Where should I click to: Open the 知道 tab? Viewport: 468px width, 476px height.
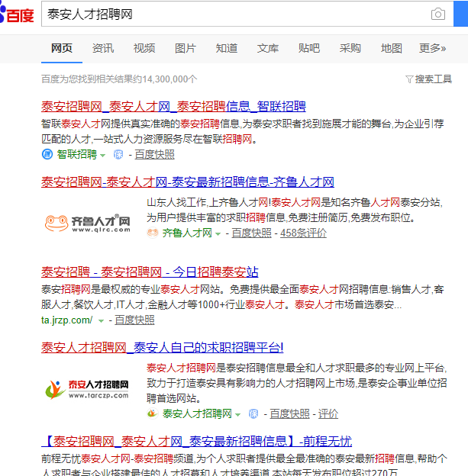coord(227,48)
